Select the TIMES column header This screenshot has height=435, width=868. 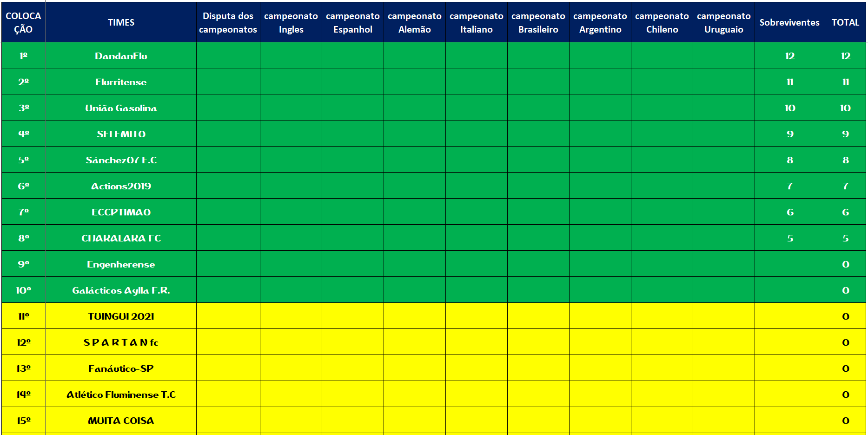click(121, 22)
